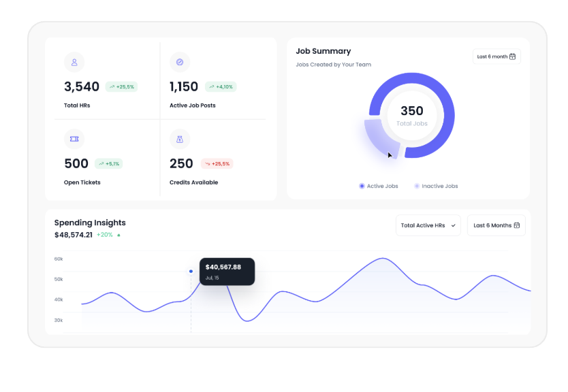Click the Credits Available money bag icon

point(180,139)
